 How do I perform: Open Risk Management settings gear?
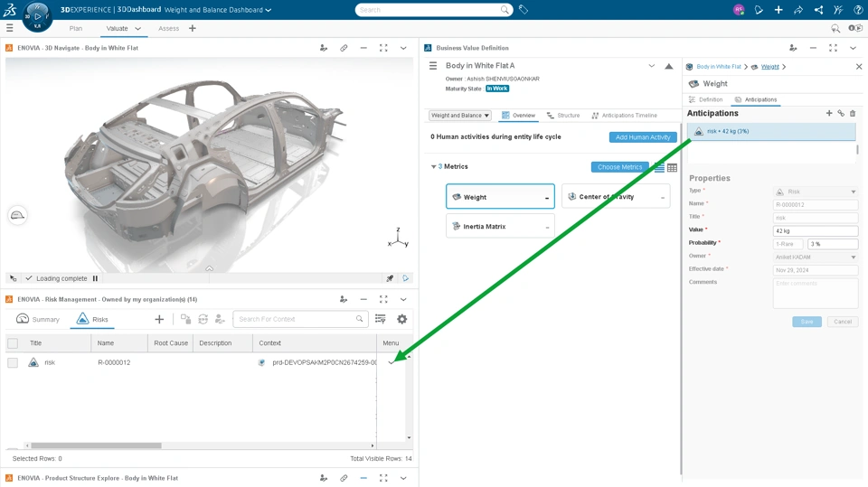coord(401,319)
